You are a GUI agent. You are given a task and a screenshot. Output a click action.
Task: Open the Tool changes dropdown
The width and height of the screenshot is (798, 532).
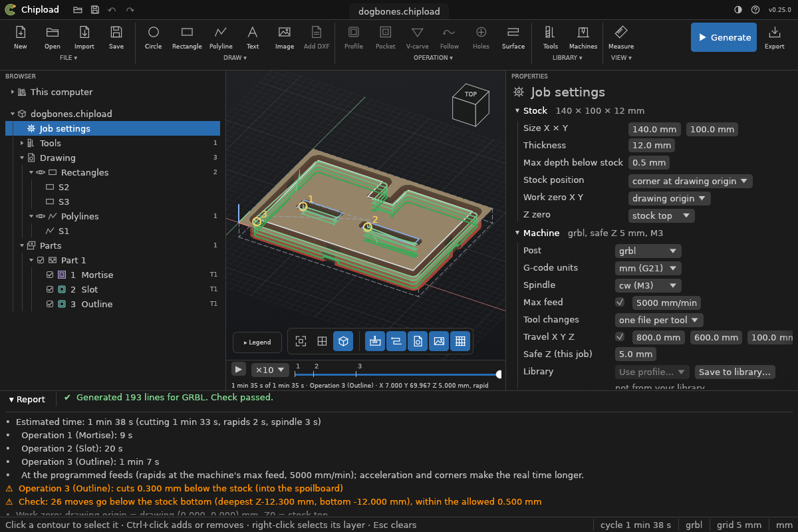[659, 320]
